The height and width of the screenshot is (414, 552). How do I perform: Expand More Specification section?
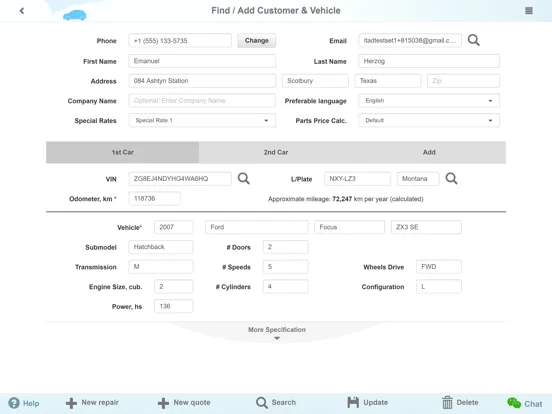point(277,333)
